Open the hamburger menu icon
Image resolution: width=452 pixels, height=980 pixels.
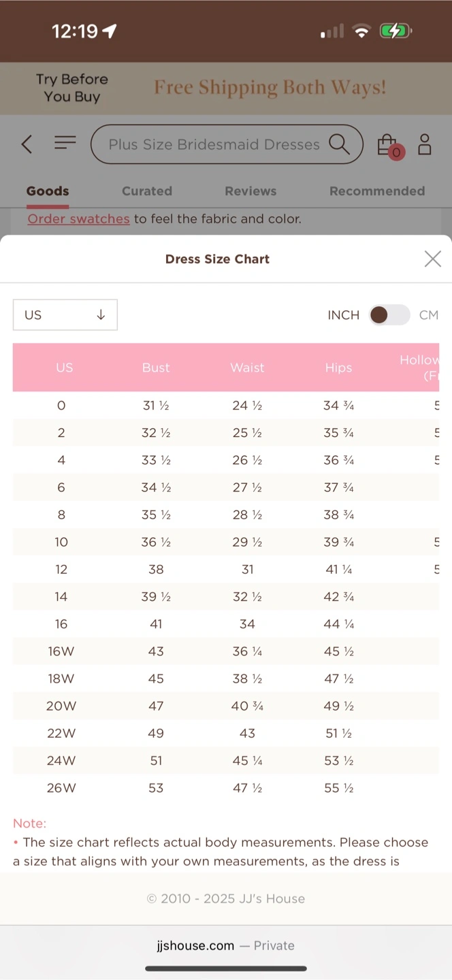pyautogui.click(x=65, y=142)
